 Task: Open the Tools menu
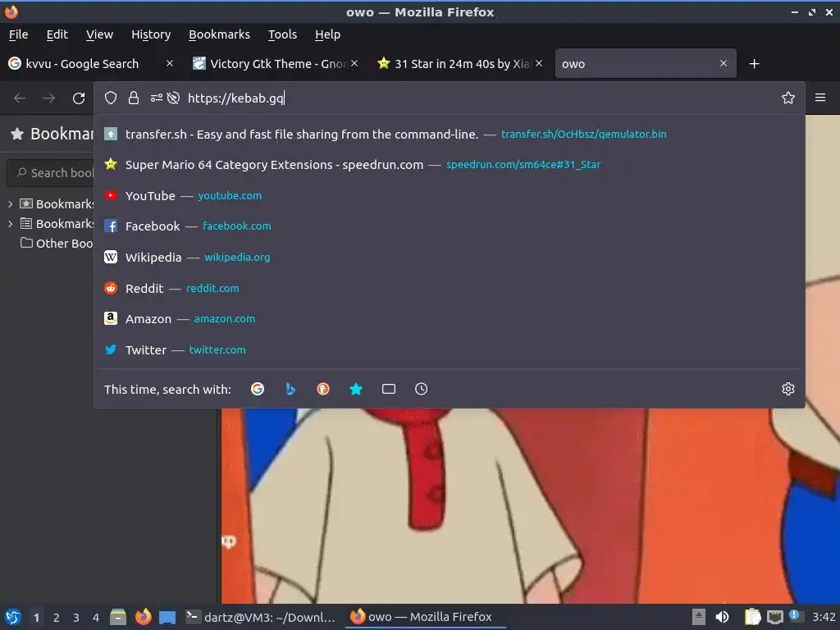[x=282, y=34]
